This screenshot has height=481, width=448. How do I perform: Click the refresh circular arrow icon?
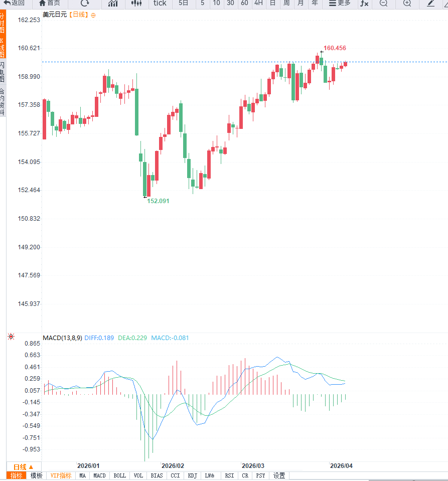pyautogui.click(x=84, y=3)
